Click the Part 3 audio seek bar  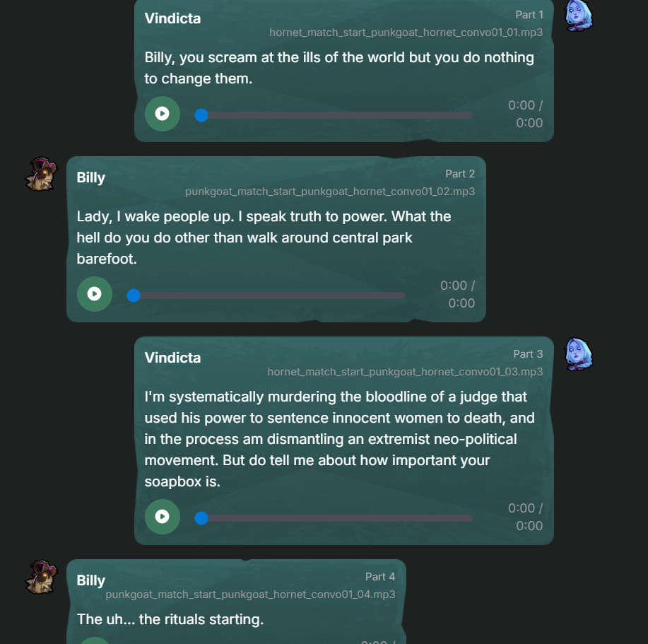coord(334,518)
